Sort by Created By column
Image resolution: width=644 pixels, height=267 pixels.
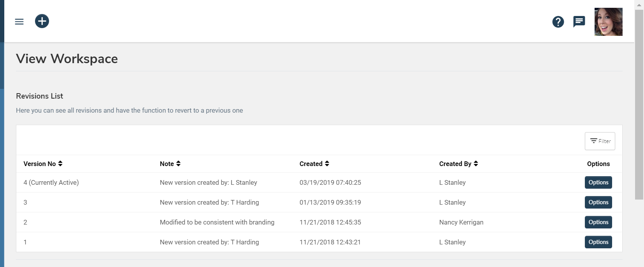(458, 164)
